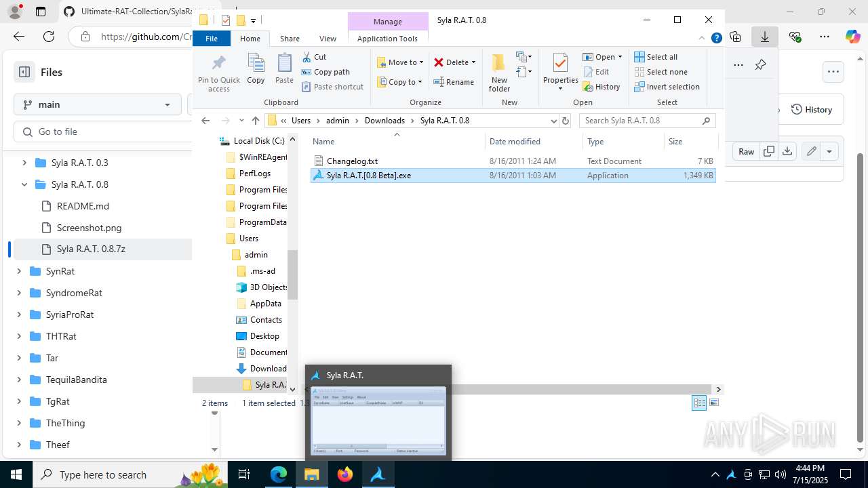Click History in Open group
The height and width of the screenshot is (488, 868).
coord(601,87)
